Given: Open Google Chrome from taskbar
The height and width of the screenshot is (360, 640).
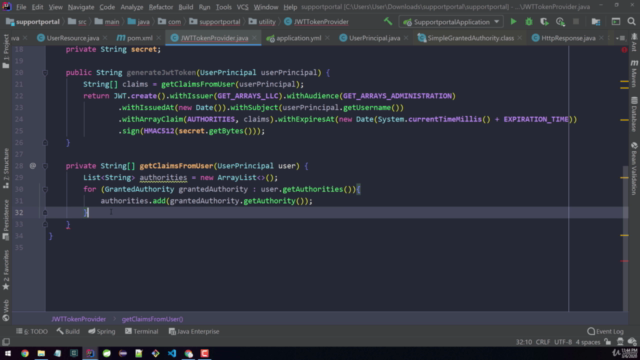Looking at the screenshot, I should tap(25, 353).
